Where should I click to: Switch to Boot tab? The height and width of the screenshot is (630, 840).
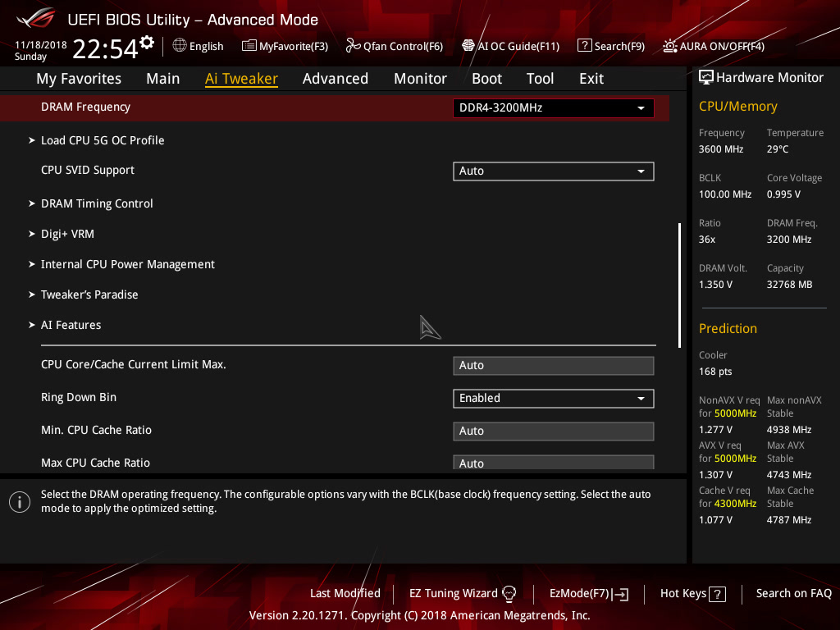[487, 79]
